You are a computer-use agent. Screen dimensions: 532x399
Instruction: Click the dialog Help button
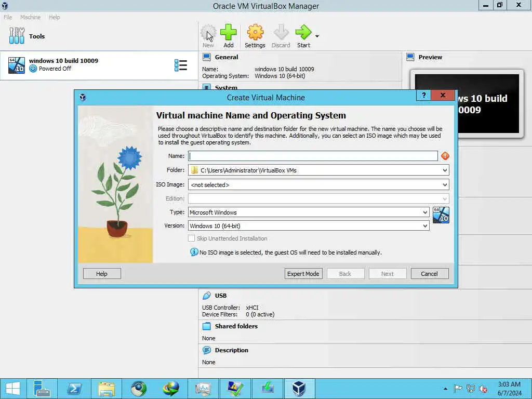102,274
